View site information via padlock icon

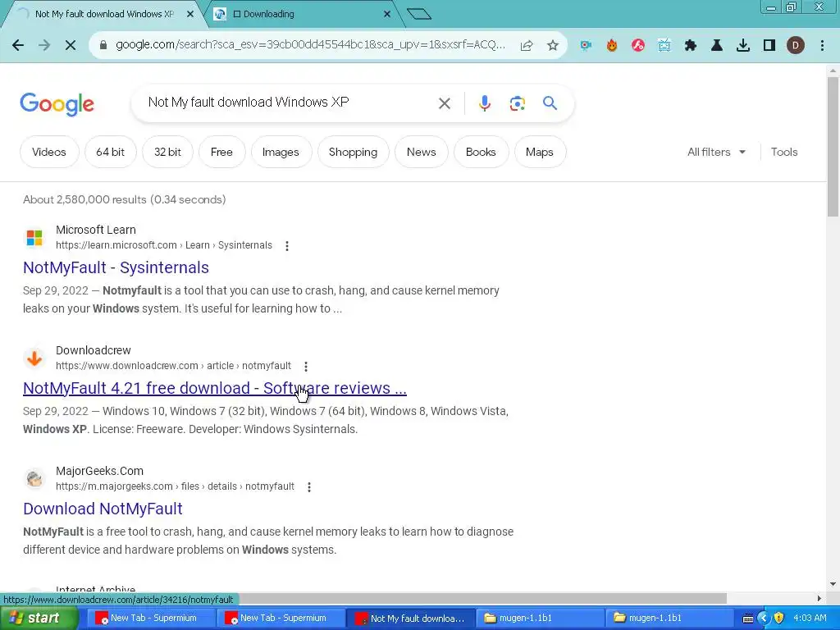coord(103,45)
